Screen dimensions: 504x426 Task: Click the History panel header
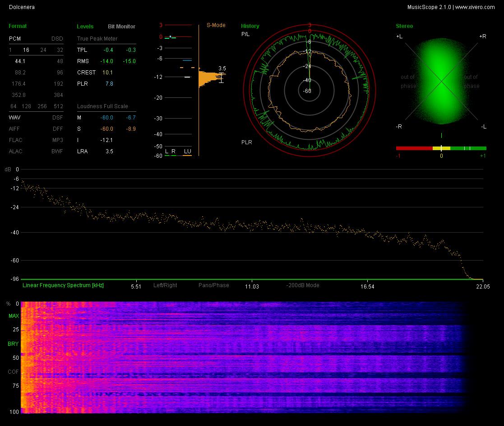pyautogui.click(x=250, y=26)
